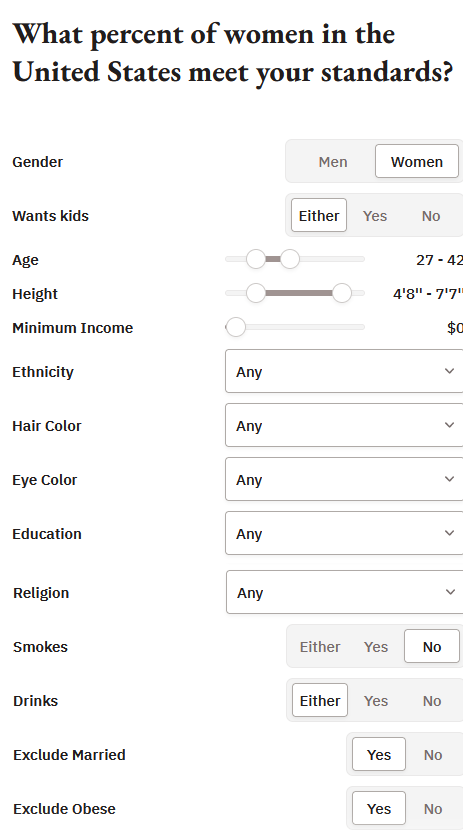463x839 pixels.
Task: Click the chevron in the Ethnicity dropdown
Action: pyautogui.click(x=450, y=371)
